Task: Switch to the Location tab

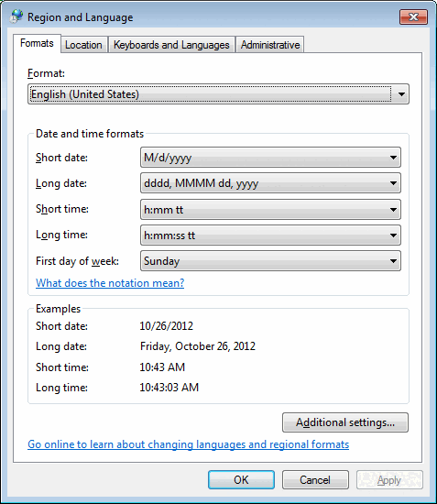Action: [83, 45]
